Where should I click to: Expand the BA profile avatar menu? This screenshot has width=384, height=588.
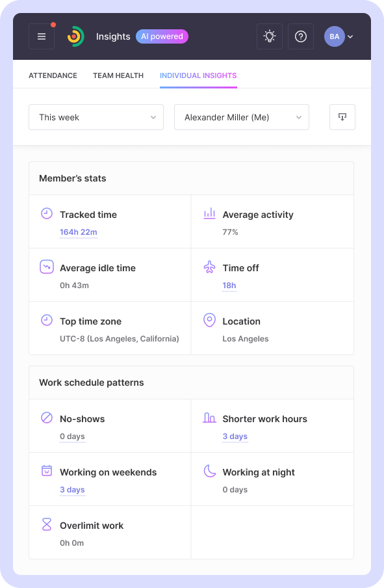click(x=339, y=36)
